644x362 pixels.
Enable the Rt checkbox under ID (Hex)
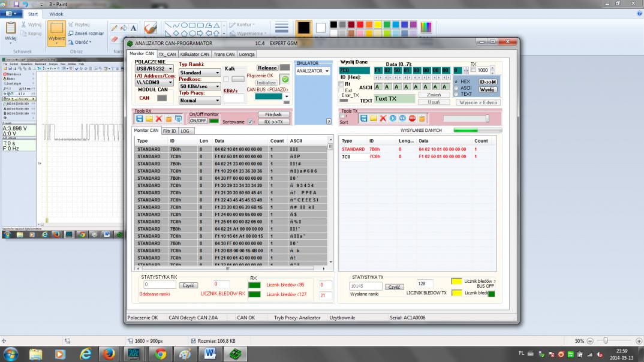(x=341, y=85)
